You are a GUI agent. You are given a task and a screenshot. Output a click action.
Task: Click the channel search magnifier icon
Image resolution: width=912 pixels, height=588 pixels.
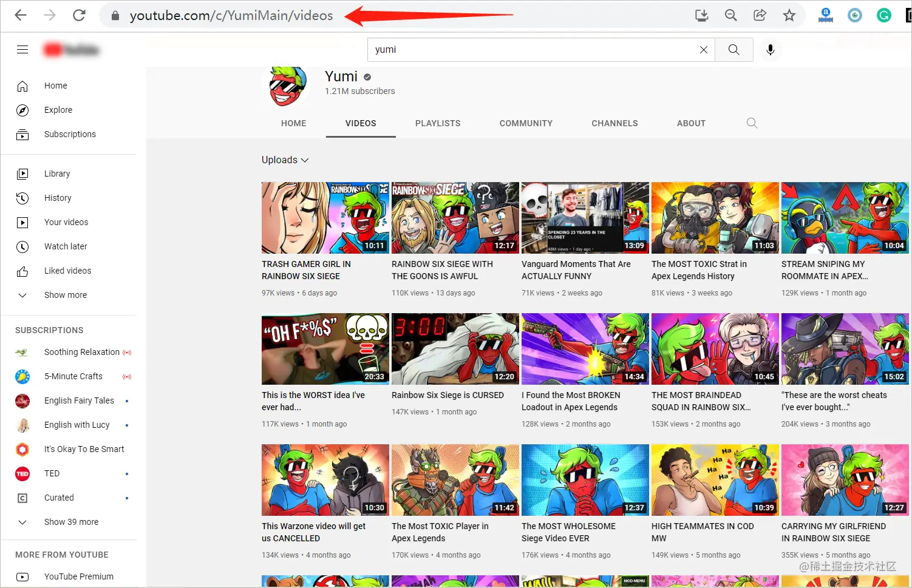tap(752, 123)
